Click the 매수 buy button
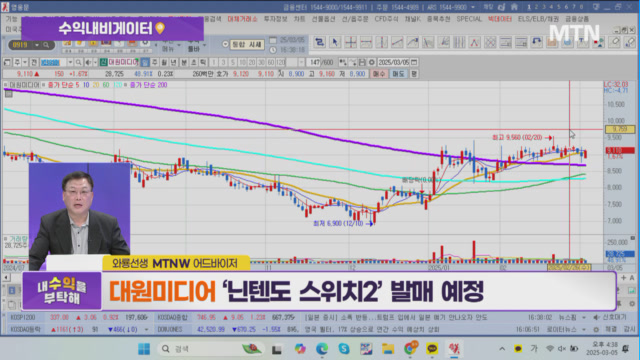Viewport: 640px width, 360px height. click(x=379, y=74)
